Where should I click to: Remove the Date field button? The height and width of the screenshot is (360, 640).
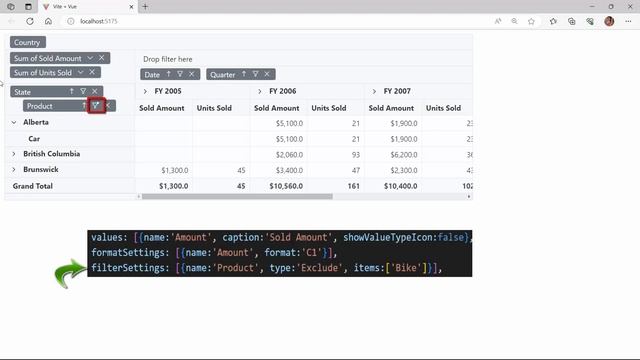tap(191, 74)
